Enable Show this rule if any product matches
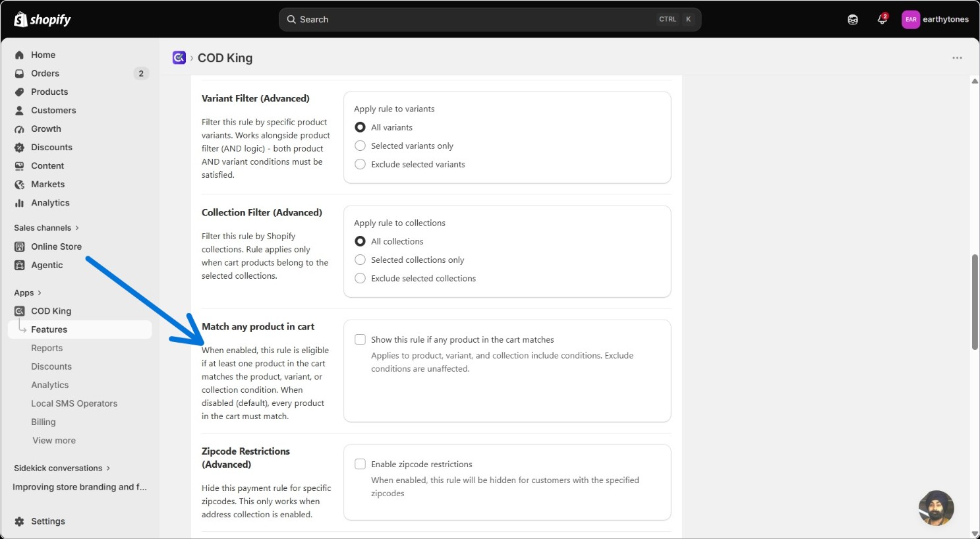This screenshot has width=980, height=539. 360,339
